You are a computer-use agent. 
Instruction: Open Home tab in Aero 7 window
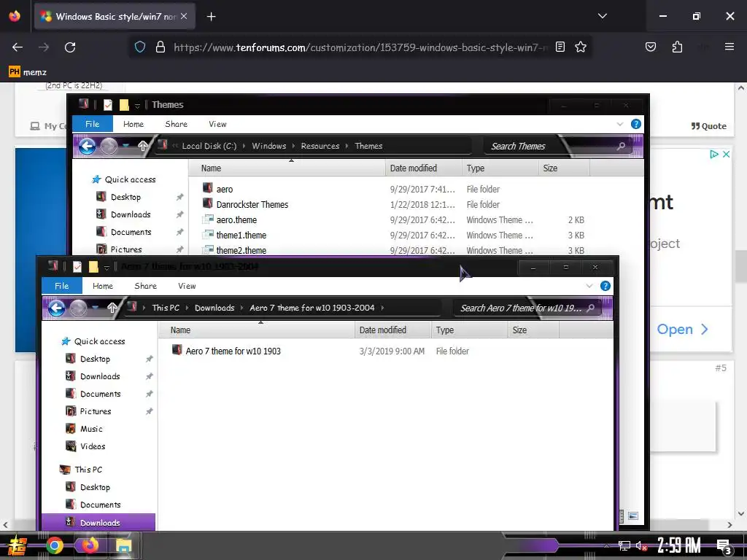pyautogui.click(x=103, y=286)
